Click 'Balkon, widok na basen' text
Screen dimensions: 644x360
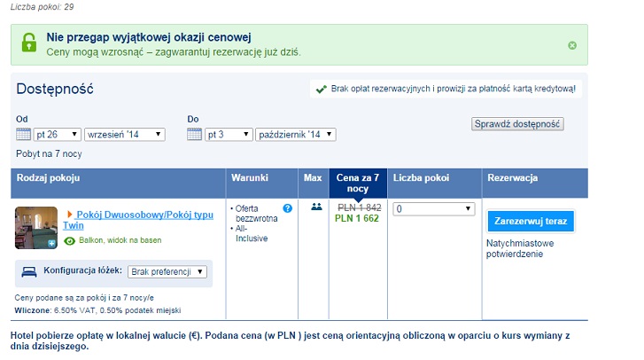point(120,240)
